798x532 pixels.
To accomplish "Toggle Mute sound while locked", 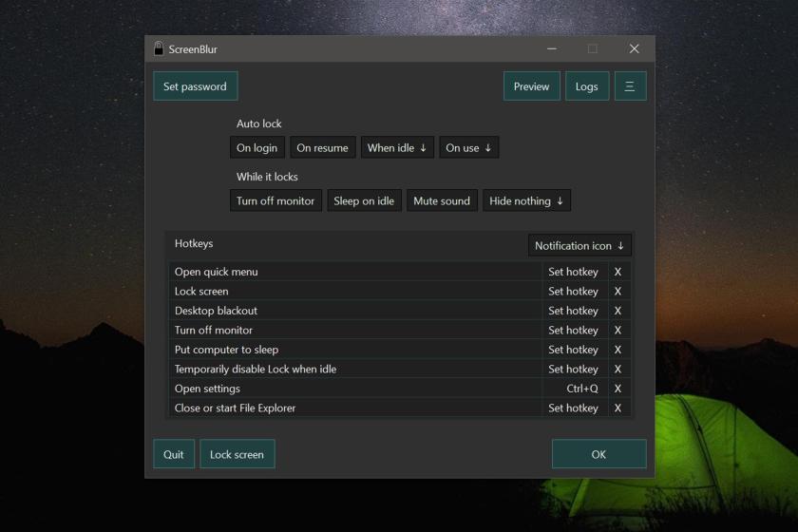I will coord(442,200).
